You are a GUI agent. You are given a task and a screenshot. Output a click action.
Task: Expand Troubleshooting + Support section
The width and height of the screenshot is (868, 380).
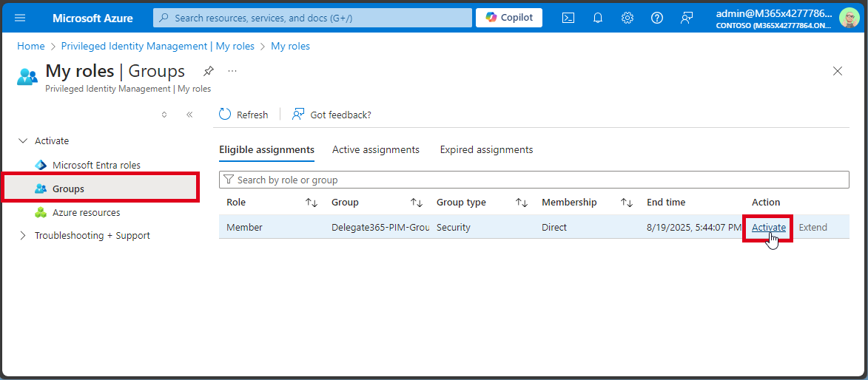tap(22, 236)
